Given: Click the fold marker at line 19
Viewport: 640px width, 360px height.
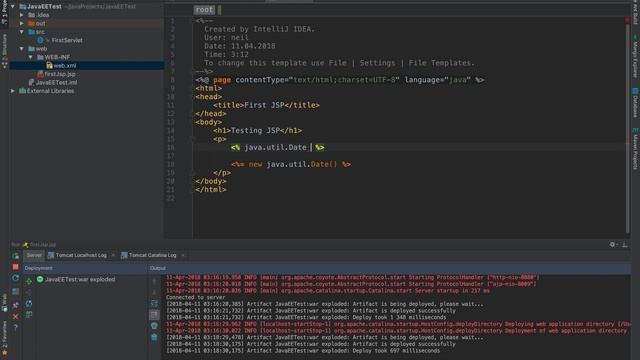Looking at the screenshot, I should pos(192,173).
